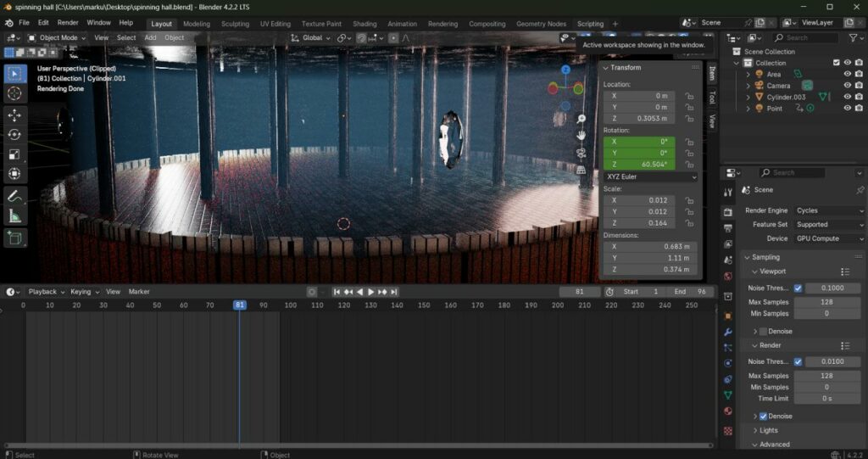This screenshot has height=459, width=868.
Task: Click the viewport pan hand icon
Action: 581,135
